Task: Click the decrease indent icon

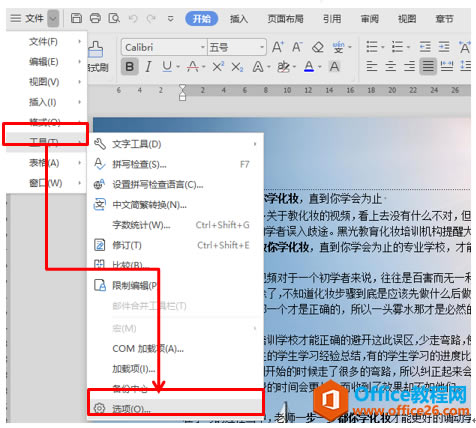Action: tap(425, 47)
